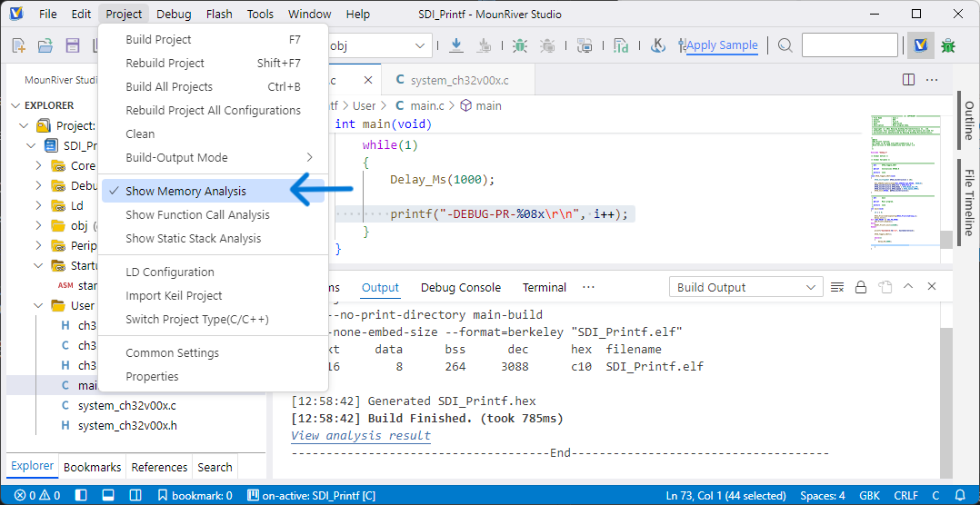The width and height of the screenshot is (980, 505).
Task: Open the Debug menu in menu bar
Action: [174, 14]
